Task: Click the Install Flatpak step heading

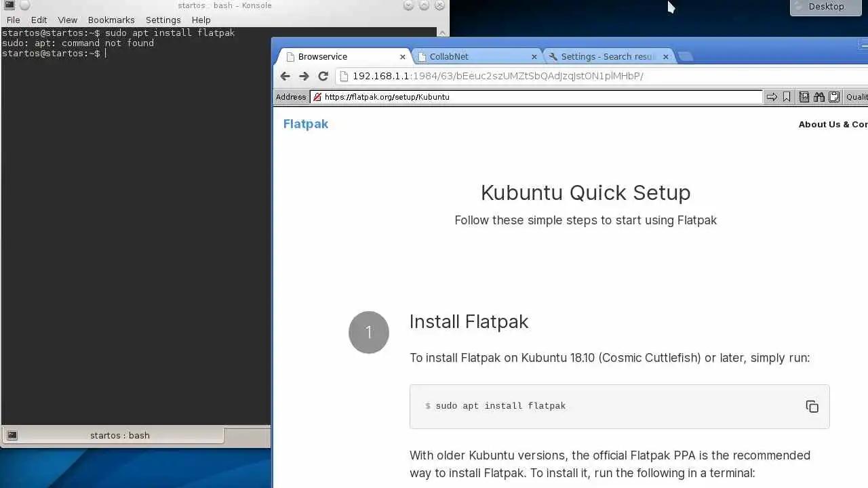Action: pyautogui.click(x=469, y=321)
